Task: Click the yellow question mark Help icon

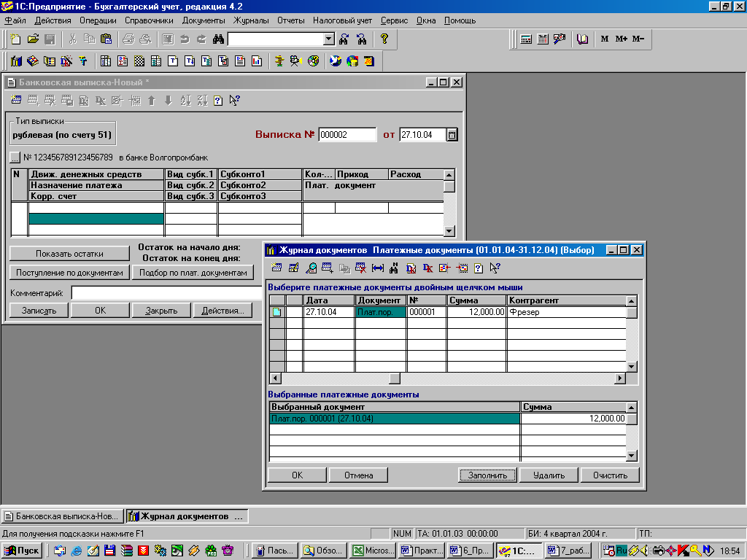Action: pyautogui.click(x=384, y=39)
